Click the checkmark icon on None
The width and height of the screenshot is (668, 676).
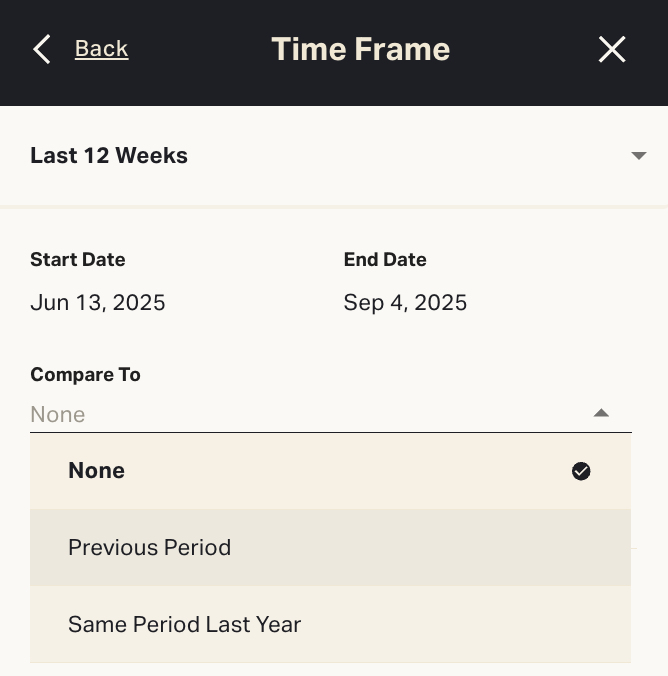point(581,471)
